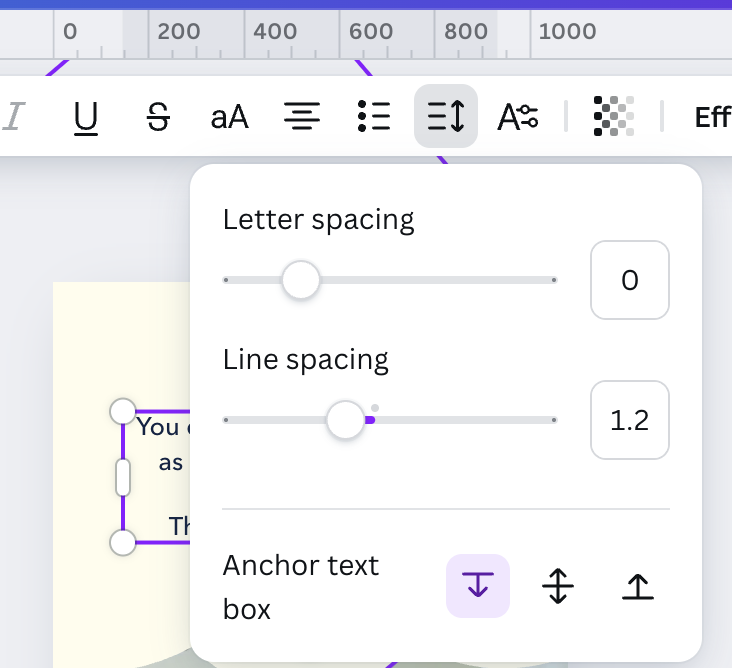This screenshot has width=732, height=668.
Task: Open the Effects button
Action: 712,117
